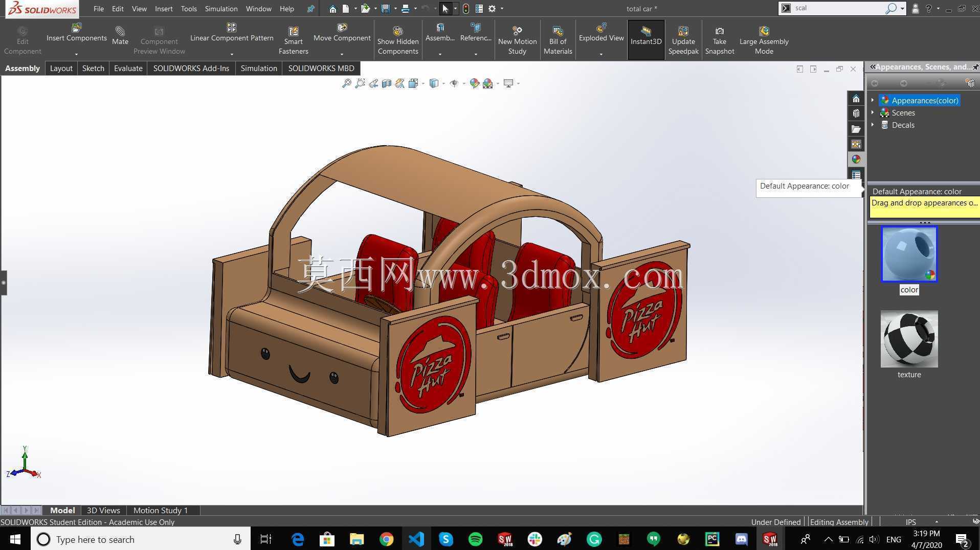Image resolution: width=980 pixels, height=550 pixels.
Task: Click the Assembly features button
Action: pyautogui.click(x=440, y=33)
